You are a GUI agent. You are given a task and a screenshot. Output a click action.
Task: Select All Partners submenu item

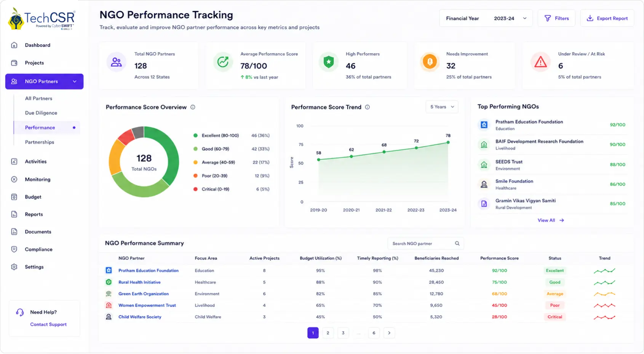(x=38, y=99)
